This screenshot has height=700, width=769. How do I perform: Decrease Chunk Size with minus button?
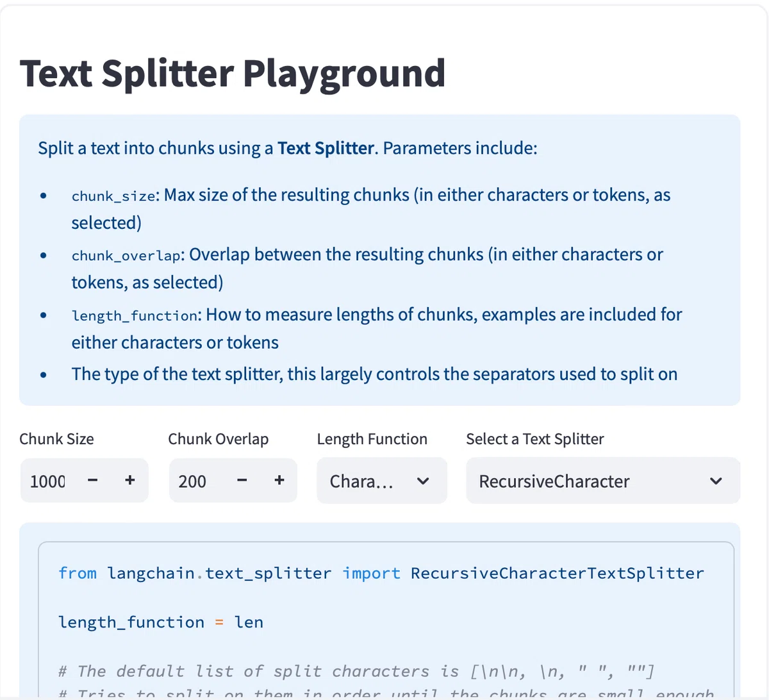(92, 480)
